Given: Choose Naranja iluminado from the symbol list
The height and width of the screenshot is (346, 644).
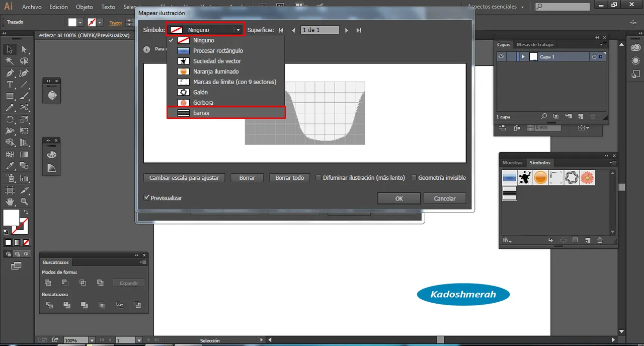Looking at the screenshot, I should tap(226, 72).
